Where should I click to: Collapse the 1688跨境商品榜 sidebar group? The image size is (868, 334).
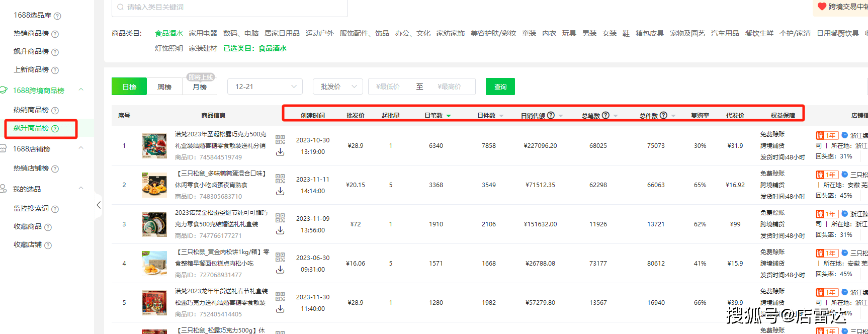tap(81, 90)
